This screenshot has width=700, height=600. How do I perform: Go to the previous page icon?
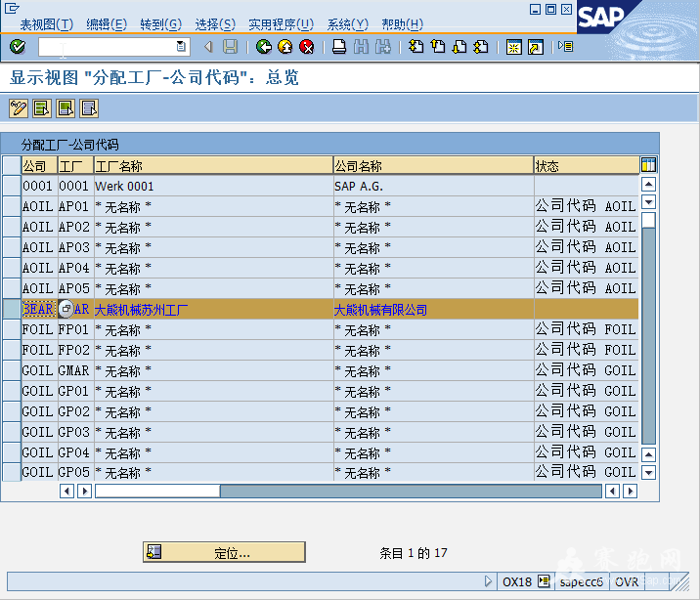click(x=438, y=46)
